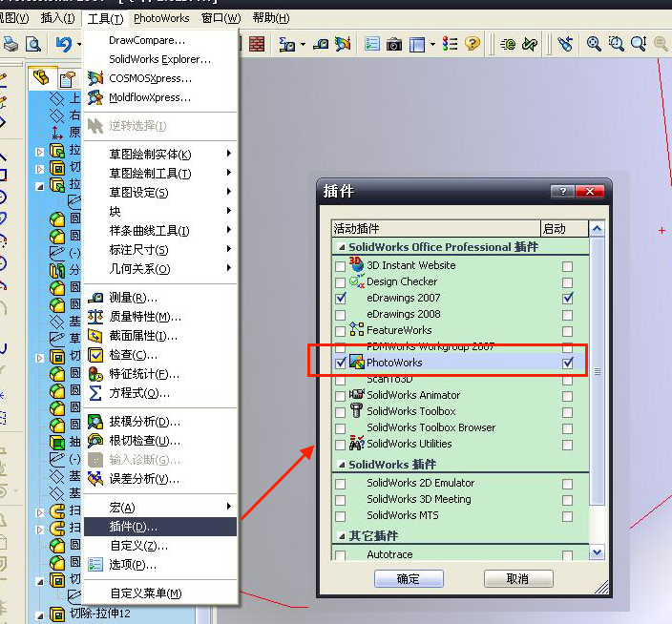Open 特征统计(F) feature statistics
672x624 pixels.
click(x=144, y=374)
